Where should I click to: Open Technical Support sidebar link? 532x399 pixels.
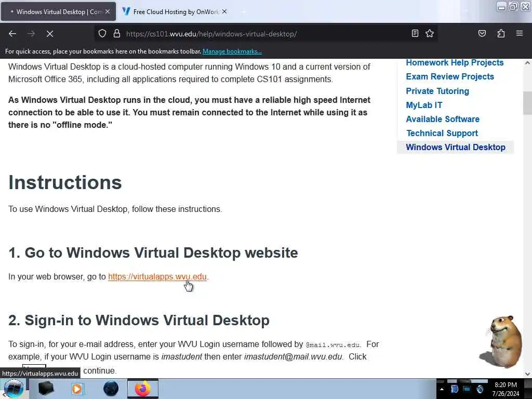point(442,134)
